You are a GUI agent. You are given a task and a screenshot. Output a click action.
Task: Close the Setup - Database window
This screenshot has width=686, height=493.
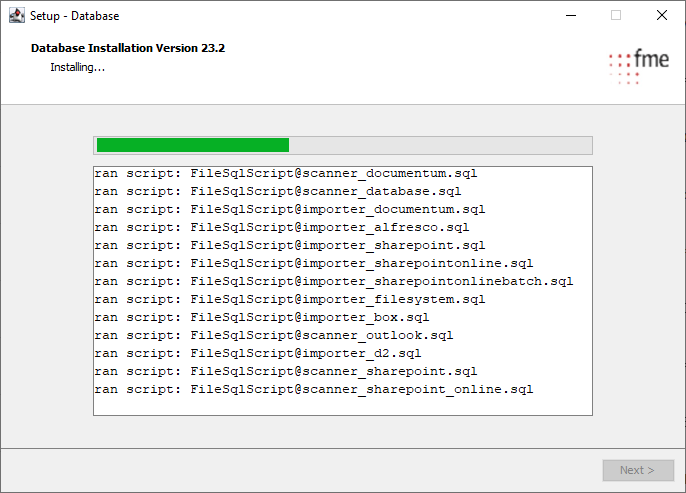click(x=662, y=15)
